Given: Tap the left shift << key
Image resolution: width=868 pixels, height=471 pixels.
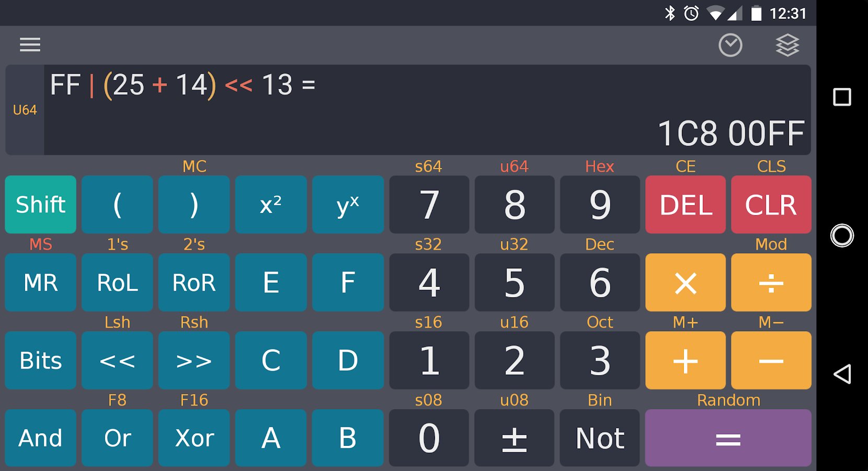Looking at the screenshot, I should tap(117, 360).
